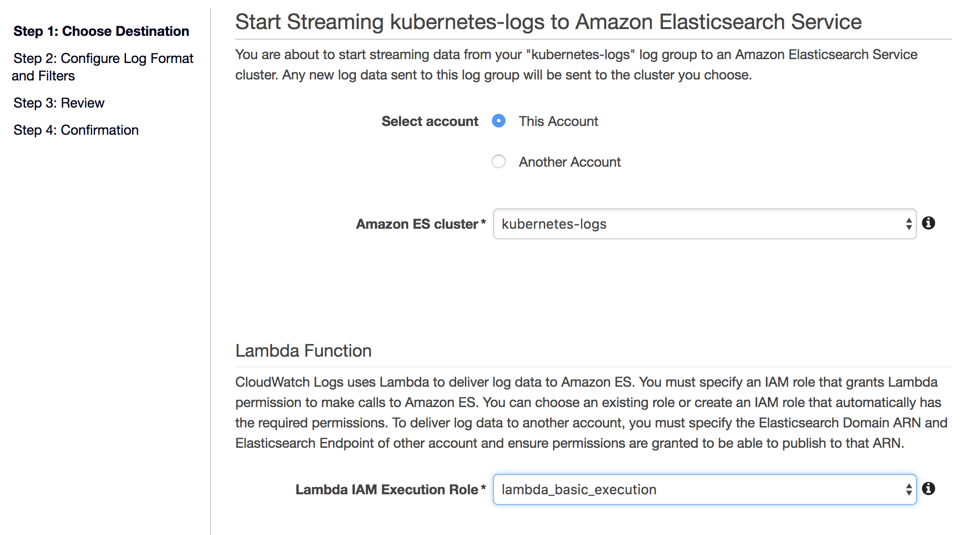Image resolution: width=980 pixels, height=535 pixels.
Task: Click the IAM role dropdown arrow control
Action: [909, 489]
